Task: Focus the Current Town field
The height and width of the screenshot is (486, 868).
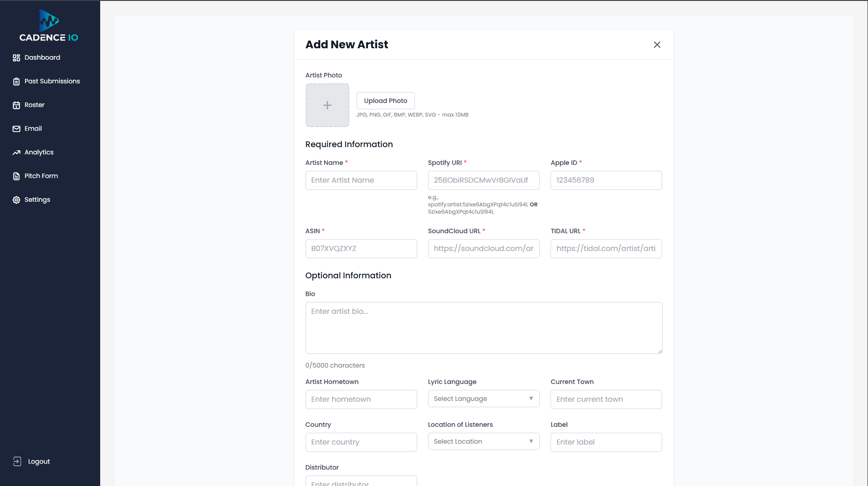Action: point(606,399)
